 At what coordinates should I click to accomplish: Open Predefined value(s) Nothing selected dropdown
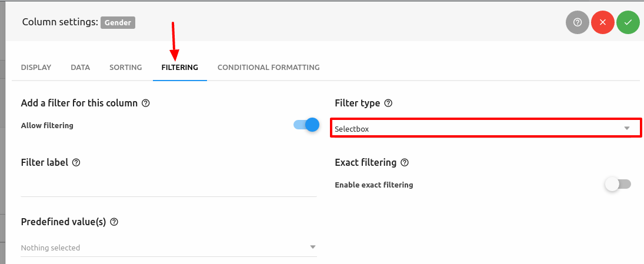pyautogui.click(x=169, y=248)
